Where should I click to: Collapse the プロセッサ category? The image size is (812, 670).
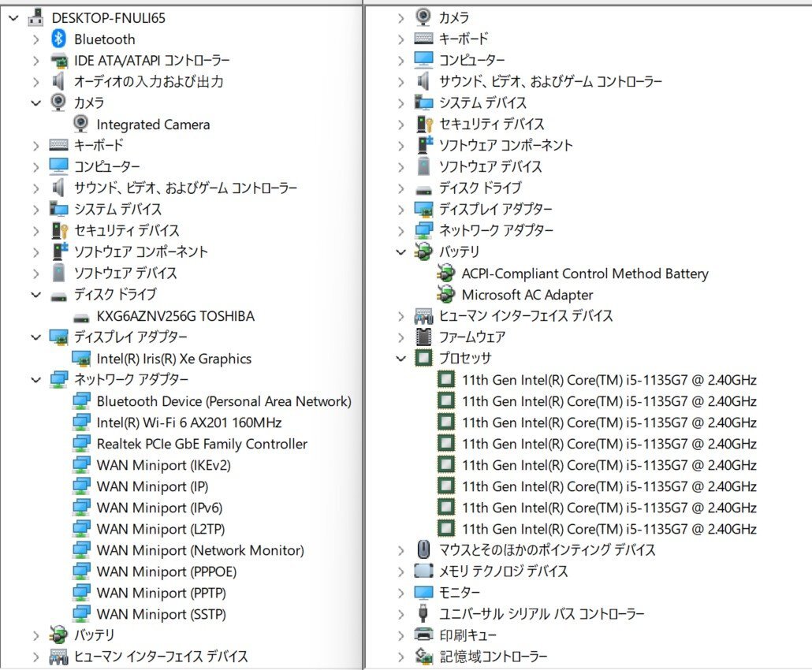(401, 358)
